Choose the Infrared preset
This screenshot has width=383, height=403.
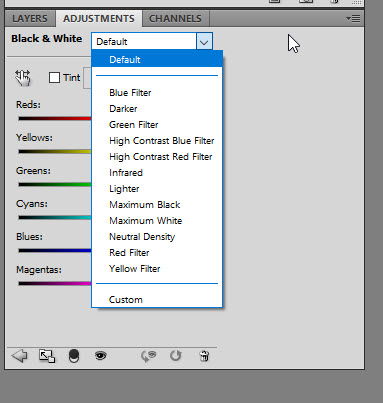(x=157, y=173)
